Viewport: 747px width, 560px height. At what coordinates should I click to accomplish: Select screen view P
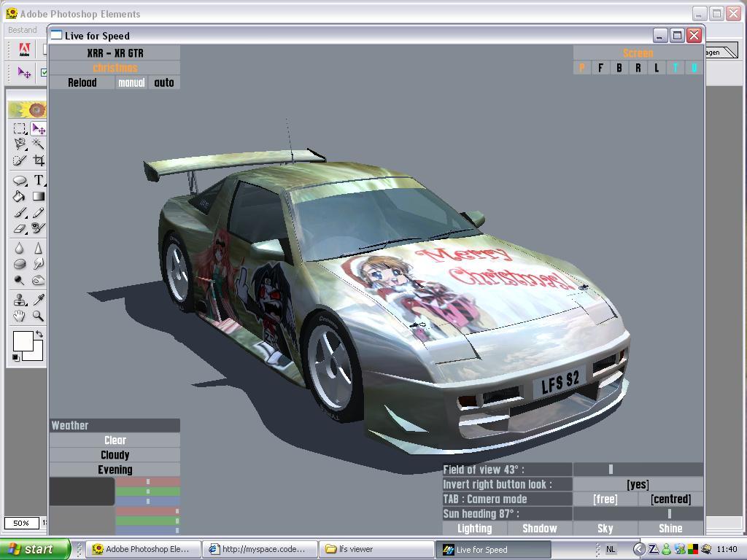click(581, 68)
